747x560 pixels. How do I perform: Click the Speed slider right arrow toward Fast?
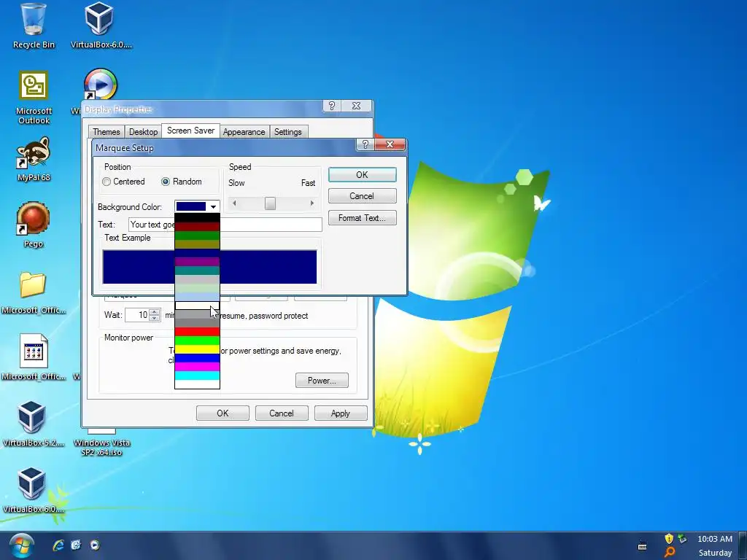pos(312,203)
